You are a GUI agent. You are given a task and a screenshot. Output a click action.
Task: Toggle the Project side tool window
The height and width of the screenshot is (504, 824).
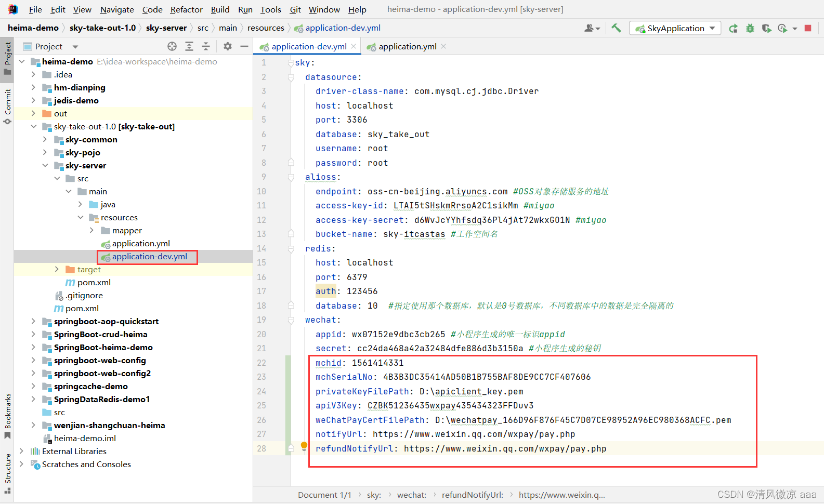pyautogui.click(x=7, y=58)
